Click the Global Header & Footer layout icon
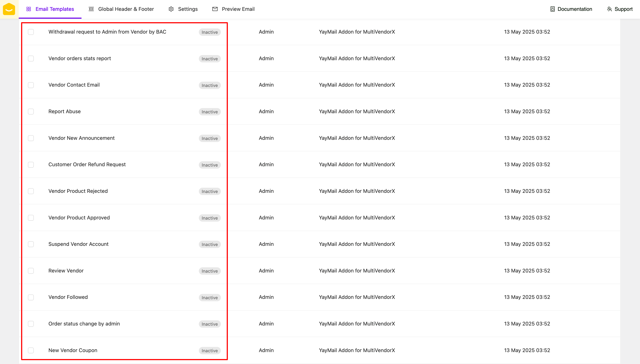 pyautogui.click(x=91, y=9)
